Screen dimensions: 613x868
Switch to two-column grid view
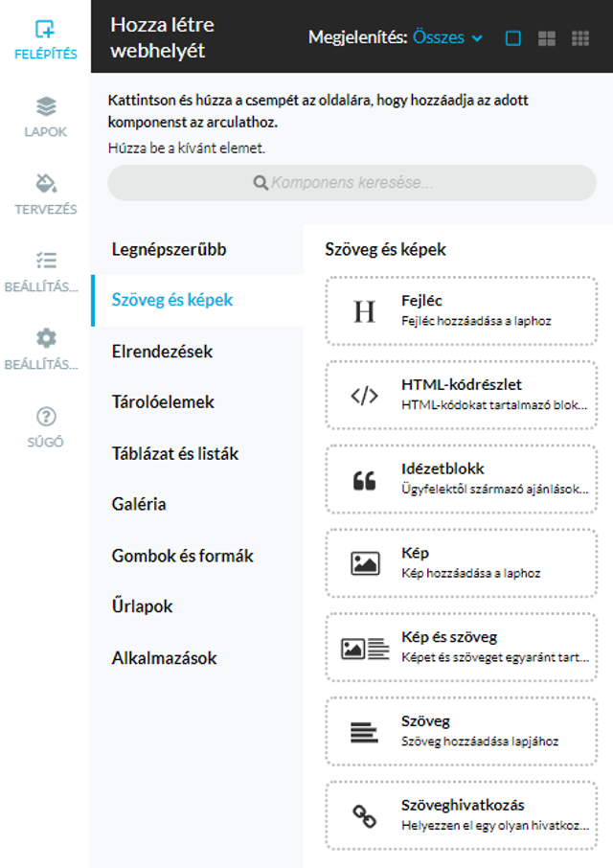547,37
